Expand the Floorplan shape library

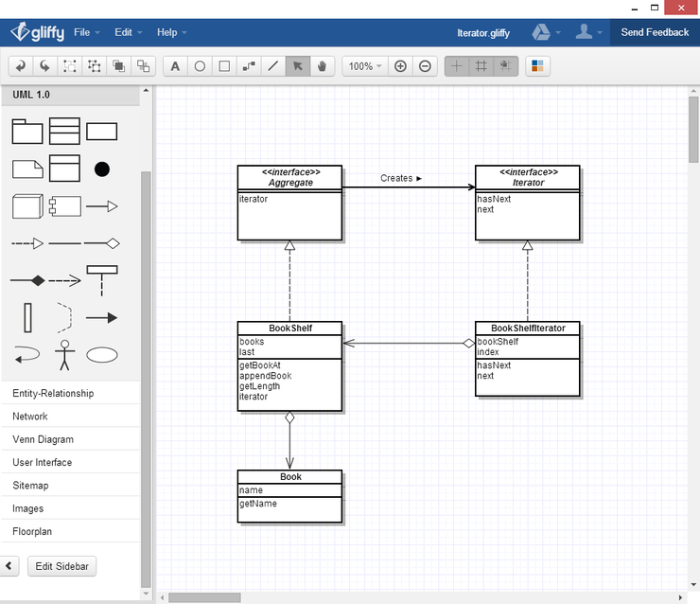coord(70,532)
